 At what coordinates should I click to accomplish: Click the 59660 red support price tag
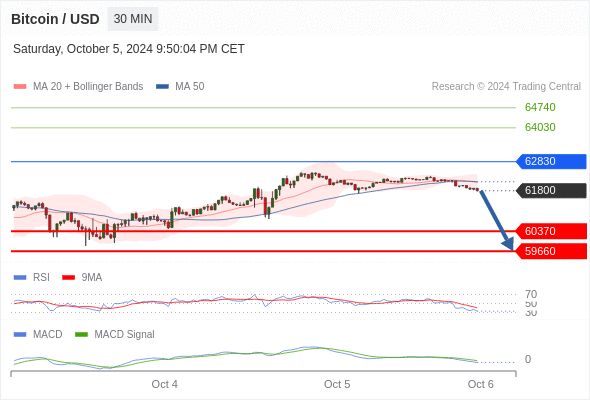[551, 251]
